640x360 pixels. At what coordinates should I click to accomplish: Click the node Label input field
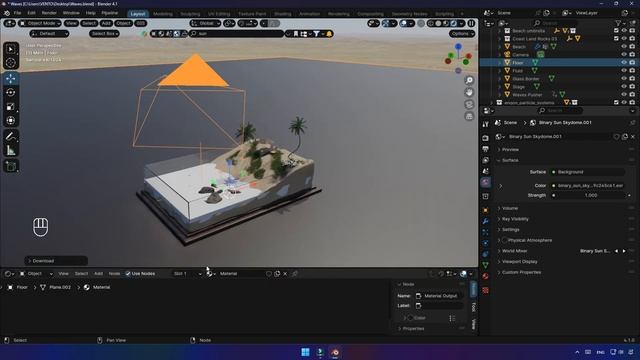click(x=439, y=306)
